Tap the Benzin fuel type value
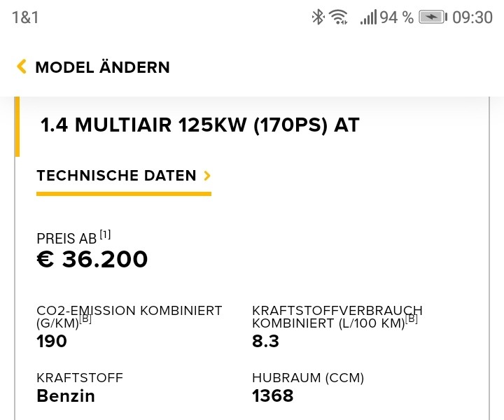This screenshot has width=504, height=420. 66,396
